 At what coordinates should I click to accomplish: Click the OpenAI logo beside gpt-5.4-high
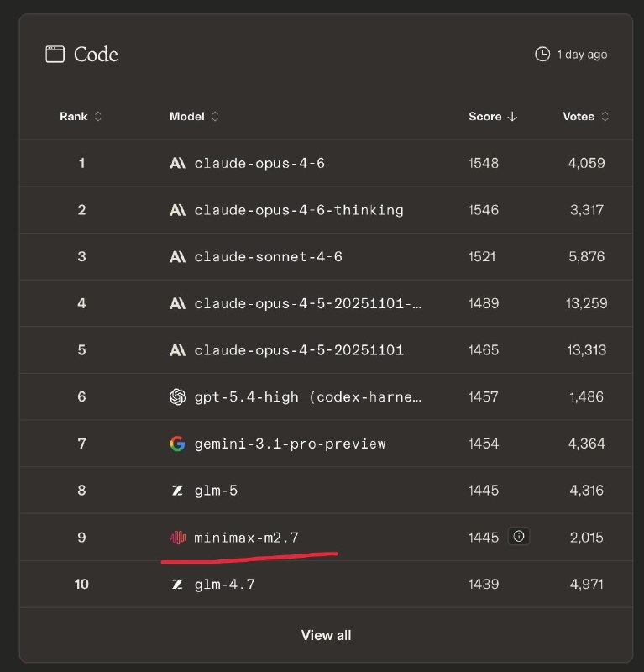pyautogui.click(x=177, y=396)
